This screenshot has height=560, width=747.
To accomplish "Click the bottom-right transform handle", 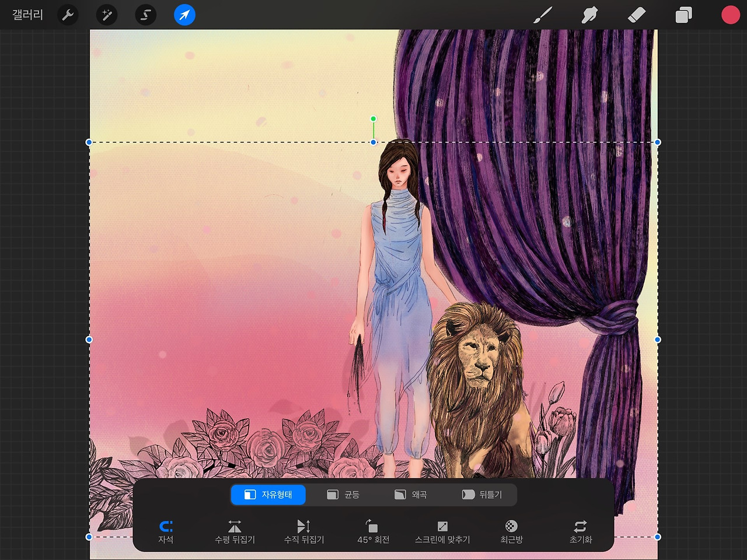I will [658, 537].
